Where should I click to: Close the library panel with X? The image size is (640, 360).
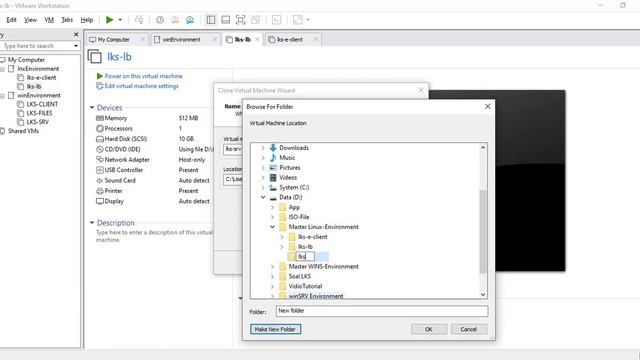pos(76,35)
